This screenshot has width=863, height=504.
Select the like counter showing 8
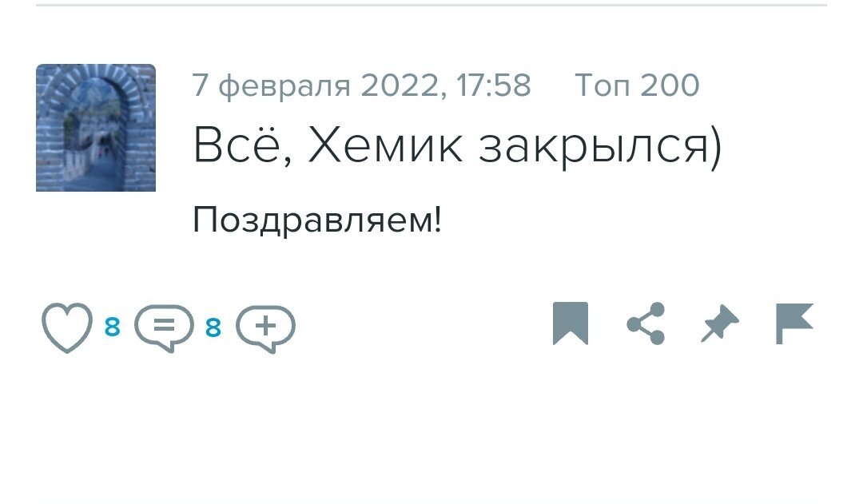tap(112, 326)
